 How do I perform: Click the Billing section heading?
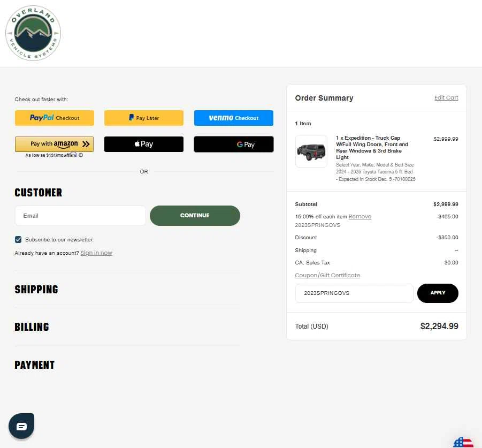(32, 327)
